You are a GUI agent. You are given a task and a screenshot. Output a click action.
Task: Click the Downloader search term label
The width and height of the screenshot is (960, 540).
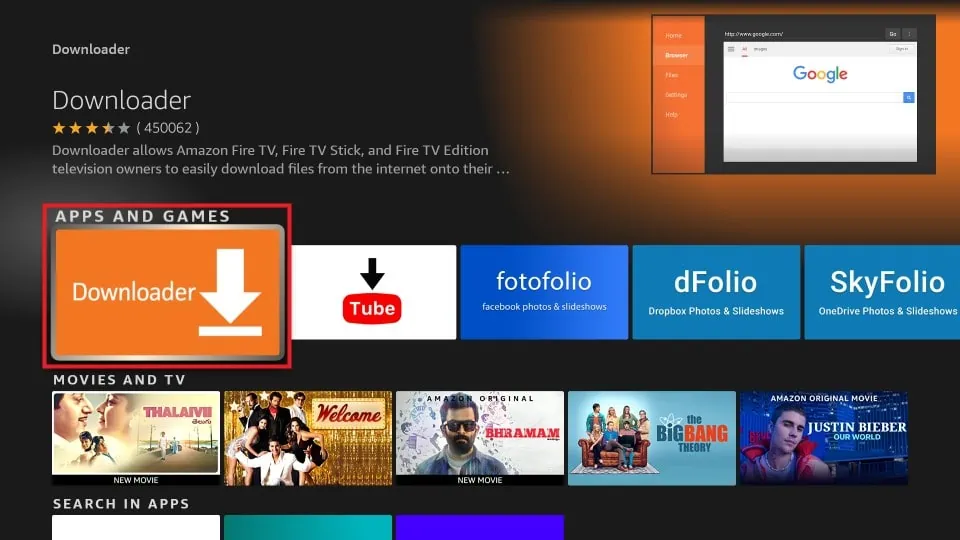point(91,50)
